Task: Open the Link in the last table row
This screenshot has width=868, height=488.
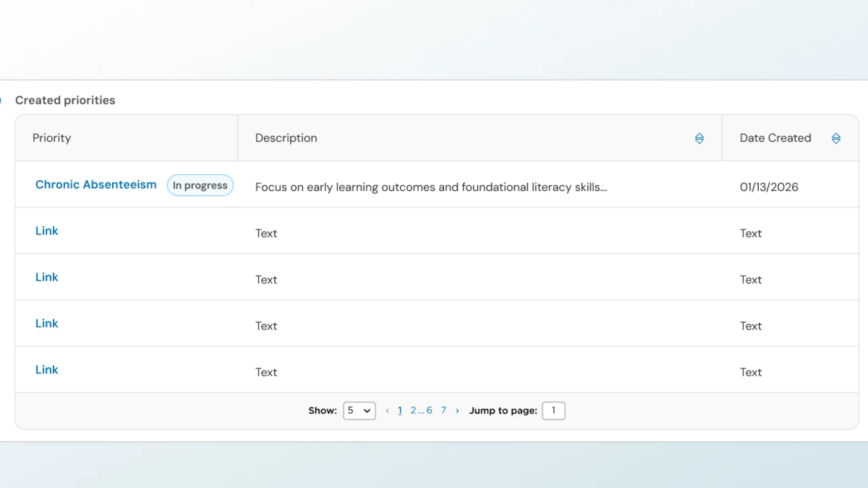Action: [x=47, y=369]
